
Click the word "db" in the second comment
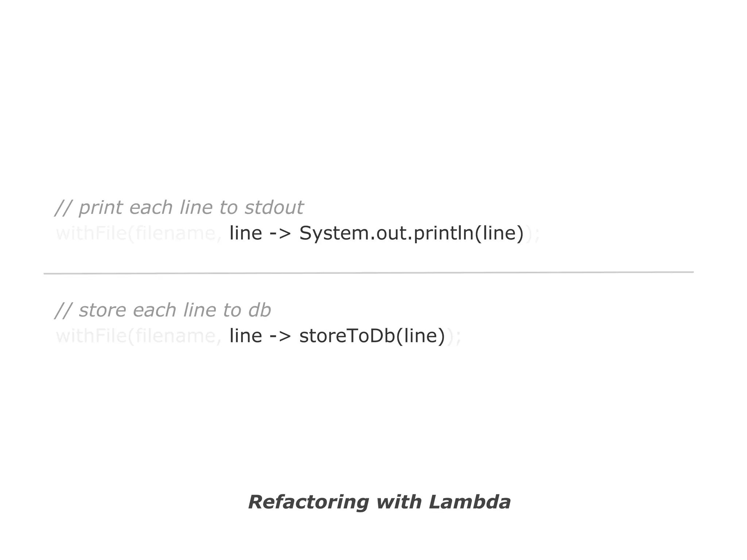click(x=259, y=311)
